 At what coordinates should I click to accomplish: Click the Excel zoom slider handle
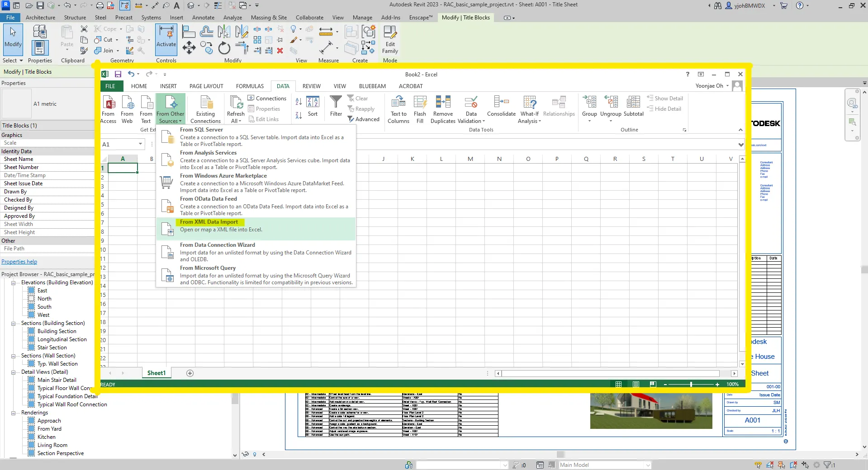(691, 384)
